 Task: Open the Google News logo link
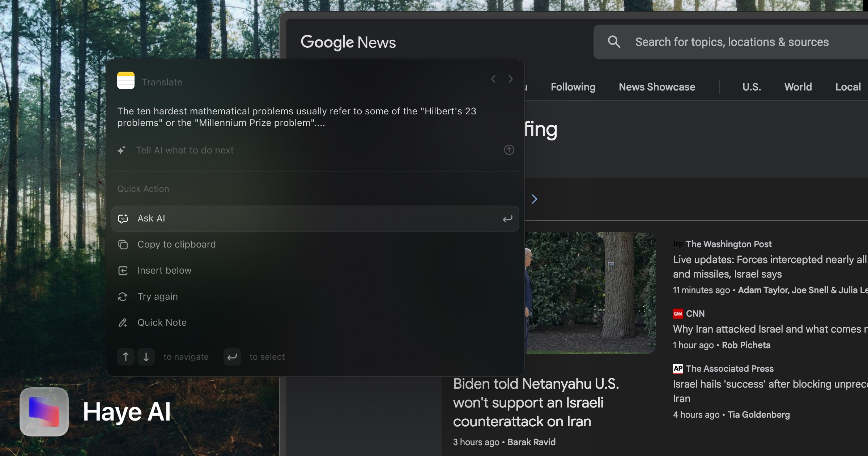pyautogui.click(x=348, y=43)
